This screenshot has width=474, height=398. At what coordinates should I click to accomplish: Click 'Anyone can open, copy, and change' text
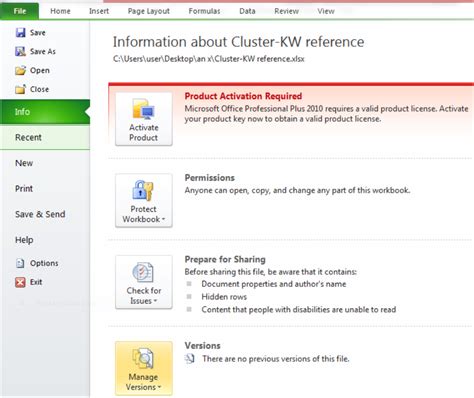click(297, 190)
